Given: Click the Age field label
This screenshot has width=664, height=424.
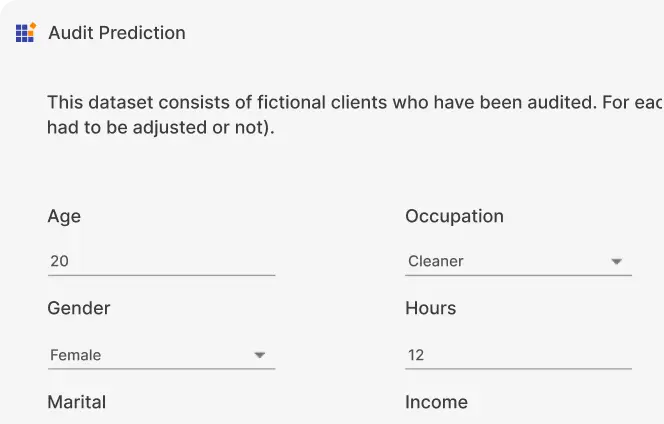Looking at the screenshot, I should 64,216.
